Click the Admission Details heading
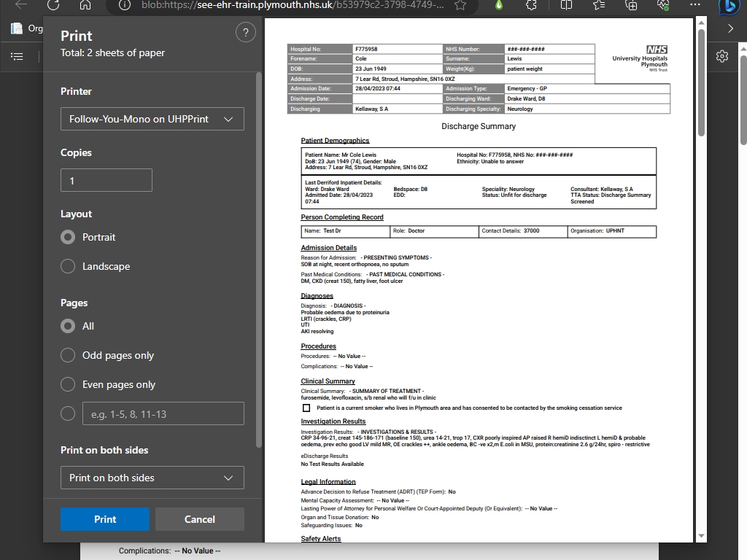Image resolution: width=747 pixels, height=560 pixels. 329,248
